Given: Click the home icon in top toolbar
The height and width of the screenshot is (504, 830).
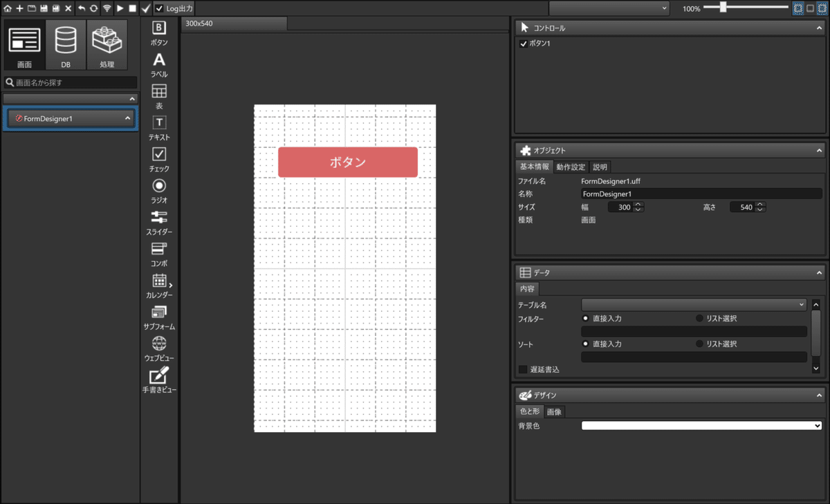Looking at the screenshot, I should click(x=7, y=8).
